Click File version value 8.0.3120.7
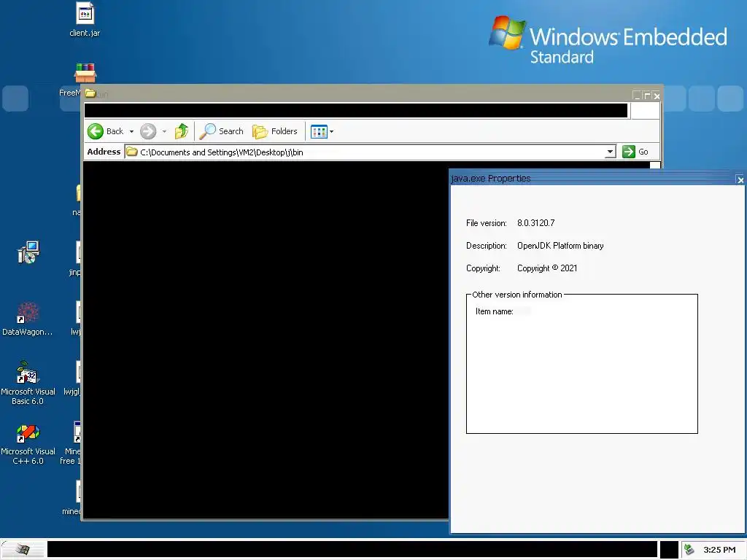The width and height of the screenshot is (747, 560). tap(536, 223)
